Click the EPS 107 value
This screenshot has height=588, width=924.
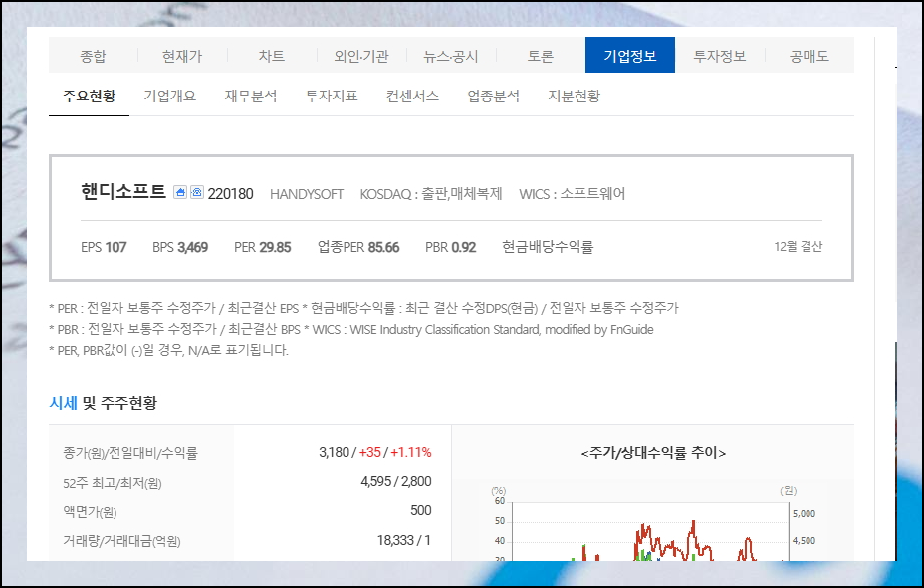point(104,247)
